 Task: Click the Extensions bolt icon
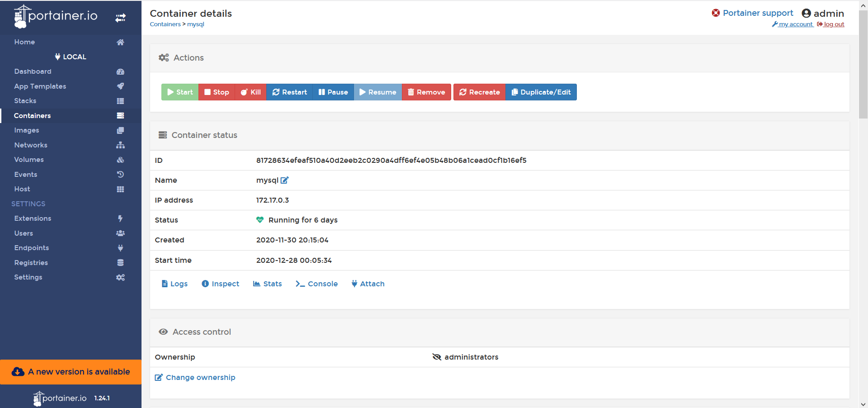[x=120, y=218]
